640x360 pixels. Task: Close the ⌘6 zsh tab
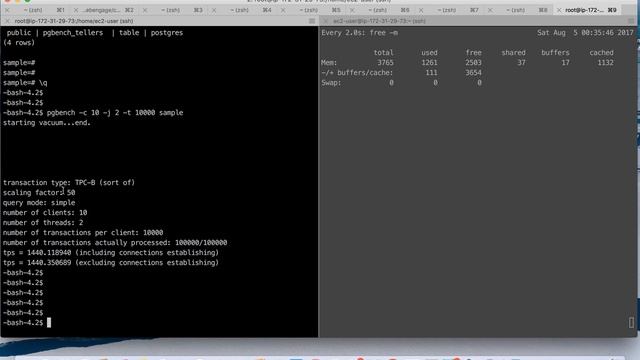[x=352, y=10]
